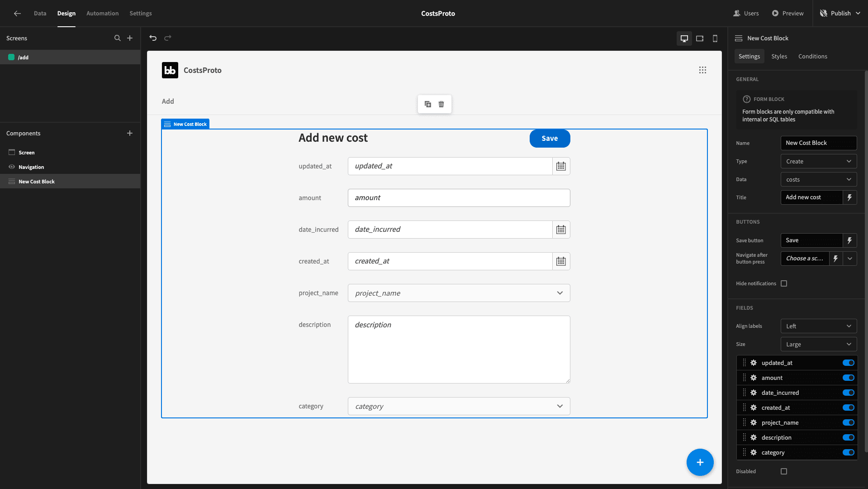Viewport: 868px width, 489px height.
Task: Open Align labels dropdown set to Left
Action: click(819, 326)
